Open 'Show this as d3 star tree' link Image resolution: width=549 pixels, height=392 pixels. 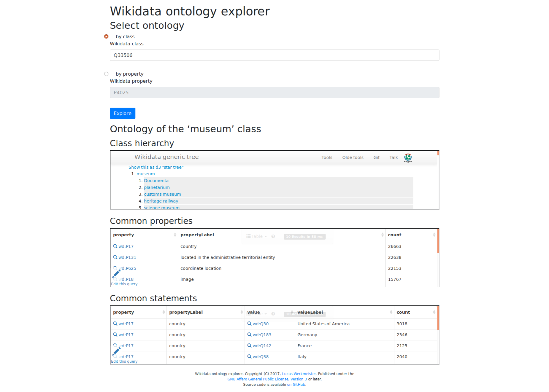click(156, 167)
